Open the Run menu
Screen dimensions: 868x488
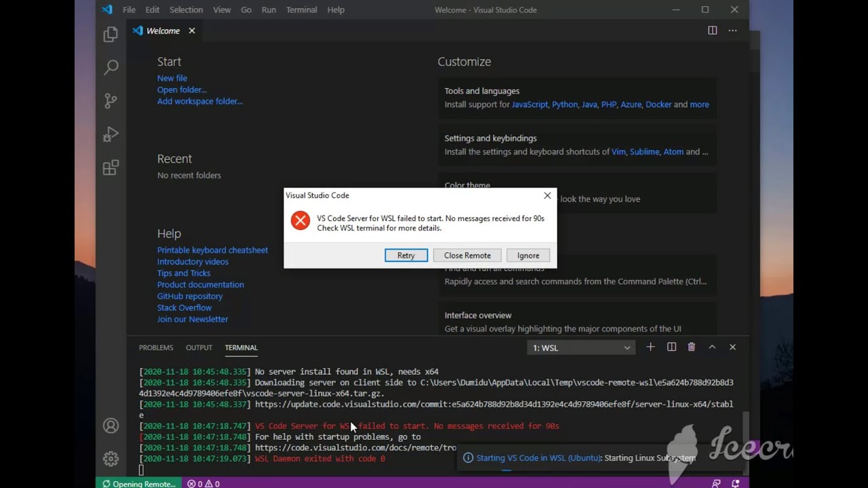click(269, 9)
